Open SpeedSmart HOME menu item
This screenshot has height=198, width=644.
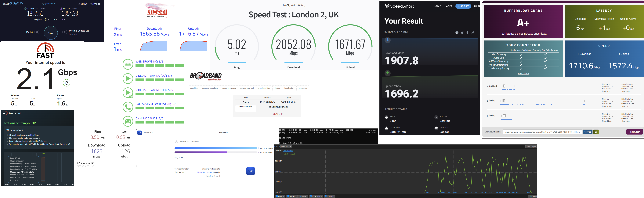point(437,6)
